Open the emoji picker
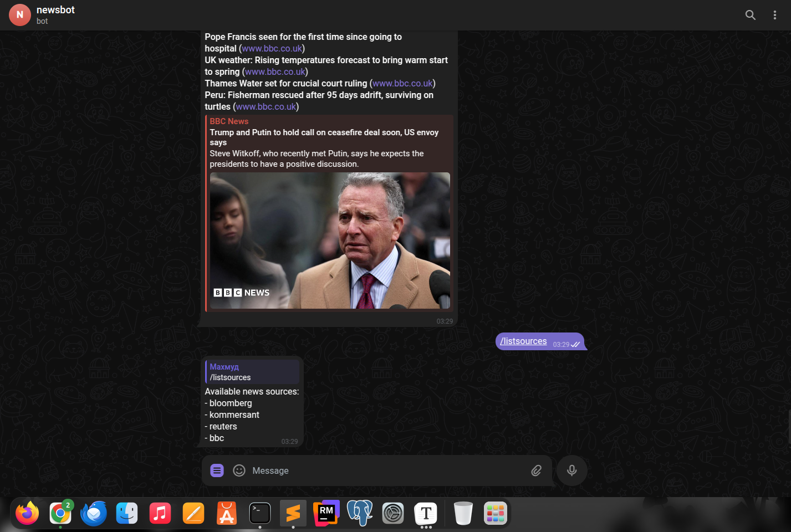The height and width of the screenshot is (532, 791). click(239, 470)
